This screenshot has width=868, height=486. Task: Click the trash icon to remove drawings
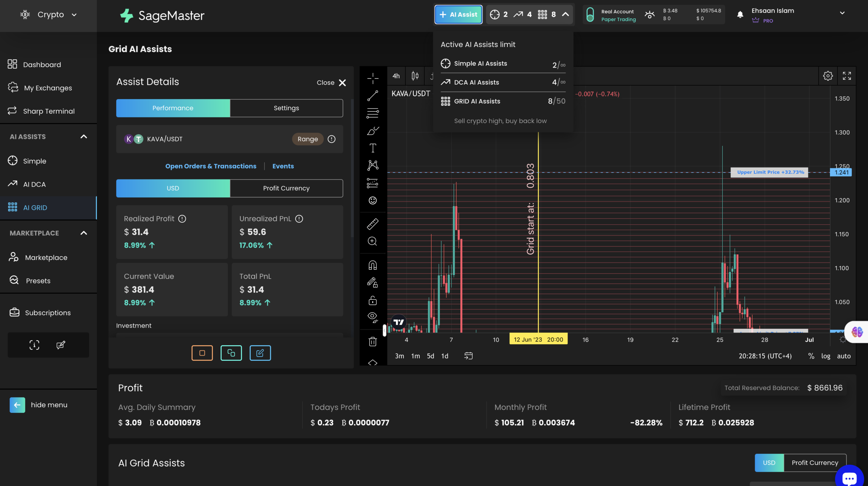(x=373, y=342)
